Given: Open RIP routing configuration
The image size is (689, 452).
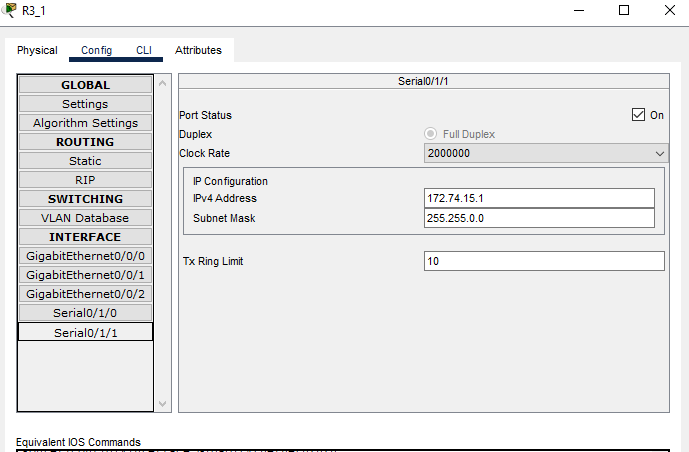Looking at the screenshot, I should [85, 180].
